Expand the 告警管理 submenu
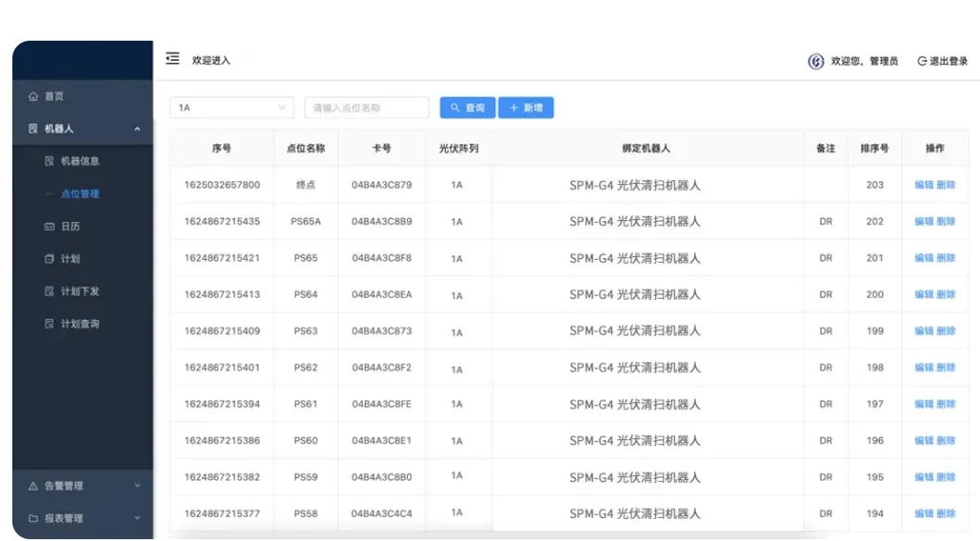980x541 pixels. [x=138, y=486]
